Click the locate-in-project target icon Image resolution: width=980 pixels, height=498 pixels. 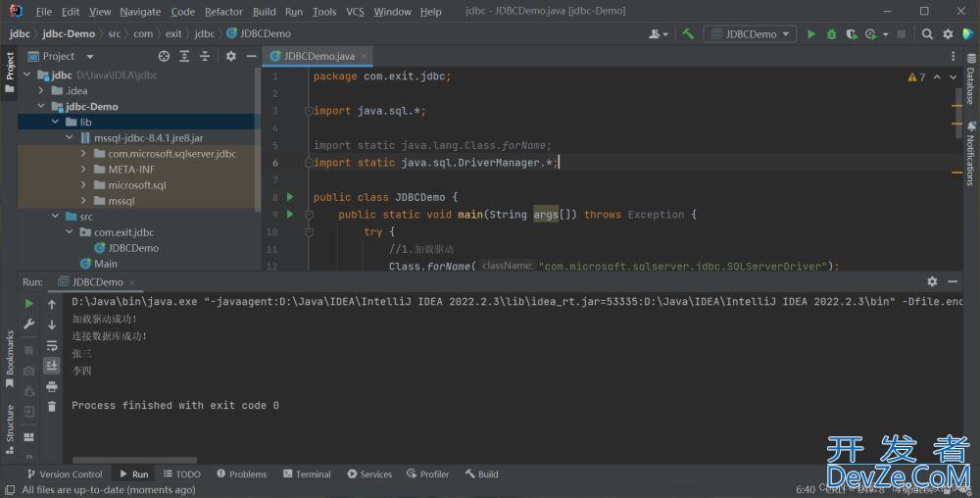[x=164, y=56]
